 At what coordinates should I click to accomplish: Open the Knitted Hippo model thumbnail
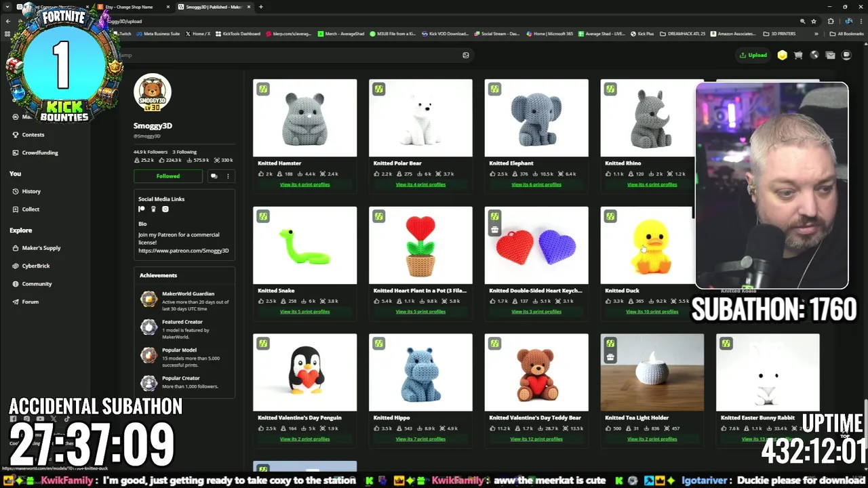[420, 373]
